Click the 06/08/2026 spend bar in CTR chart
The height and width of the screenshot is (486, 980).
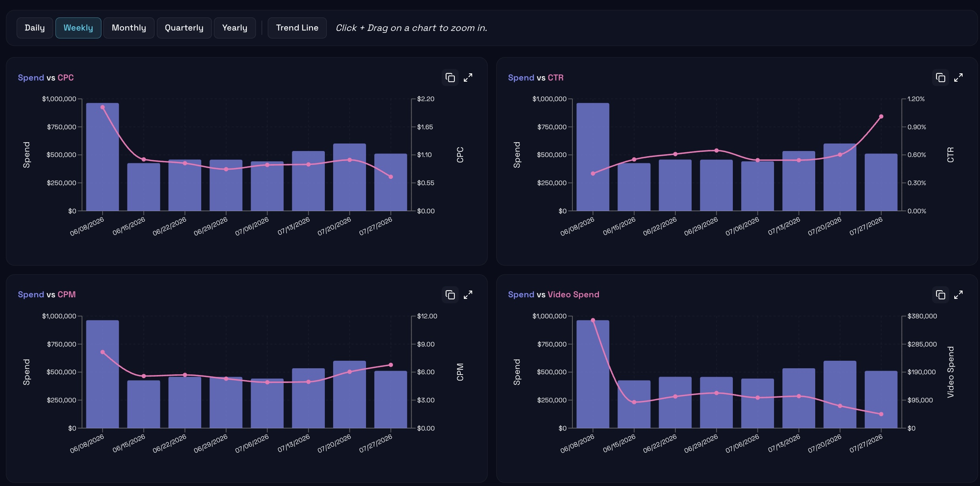[x=593, y=157]
